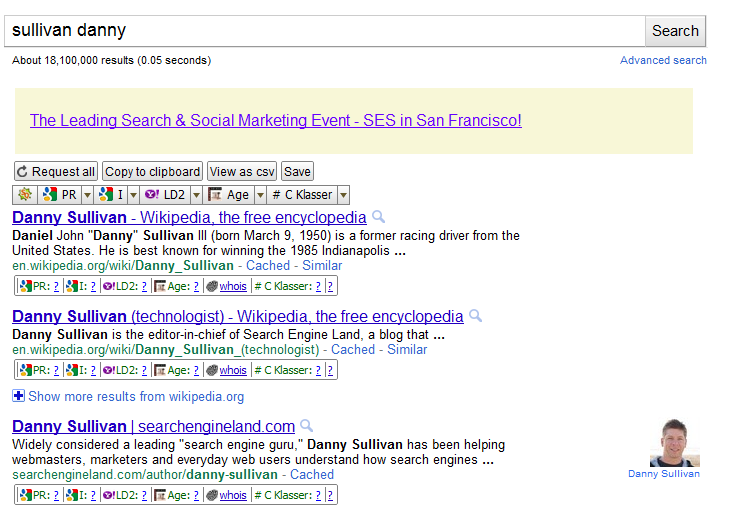Click View as csv button

click(242, 171)
